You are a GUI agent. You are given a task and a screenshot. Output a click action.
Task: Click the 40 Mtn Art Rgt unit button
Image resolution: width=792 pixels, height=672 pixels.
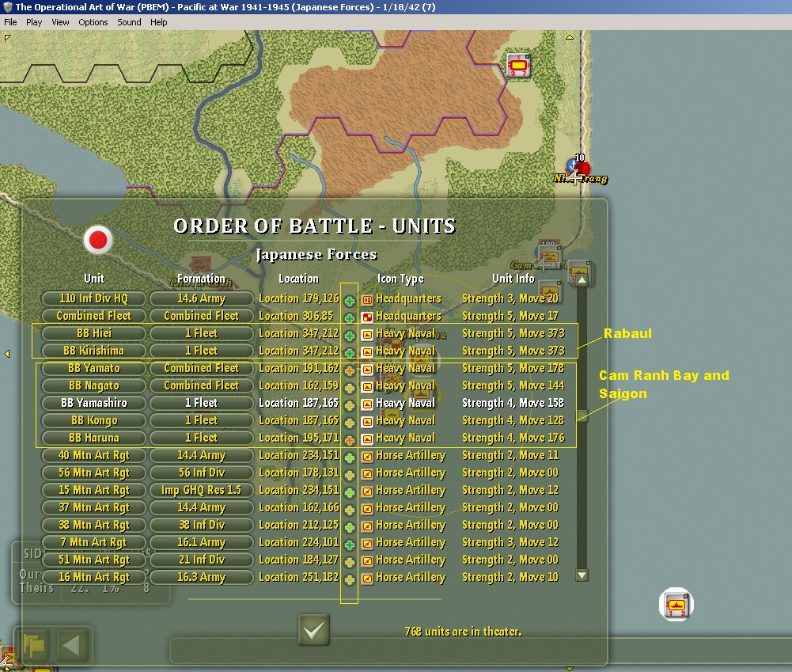tap(94, 455)
